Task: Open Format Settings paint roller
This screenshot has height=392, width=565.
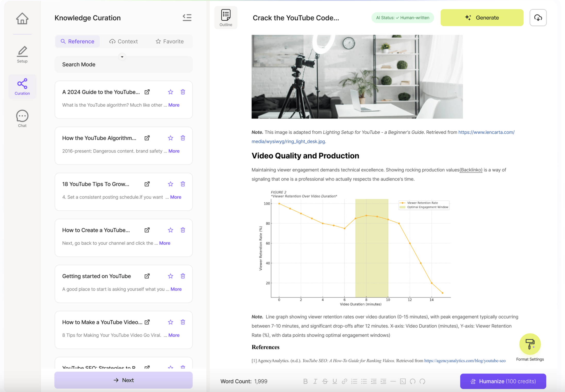Action: point(530,344)
